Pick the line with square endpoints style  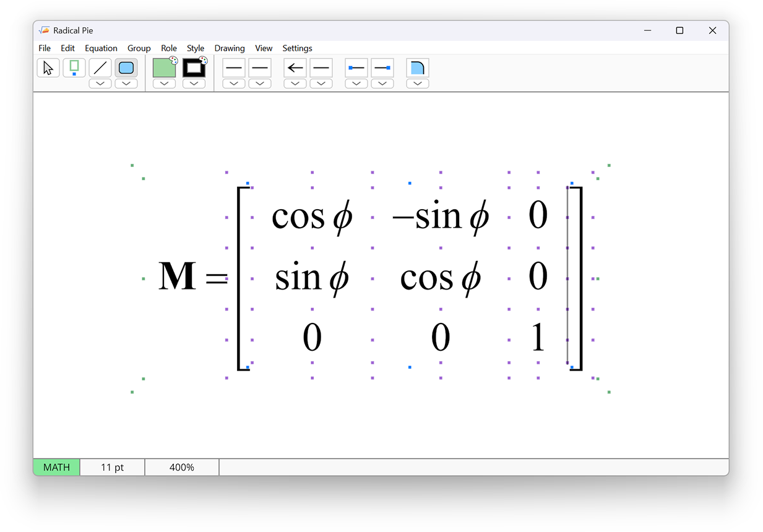point(356,67)
